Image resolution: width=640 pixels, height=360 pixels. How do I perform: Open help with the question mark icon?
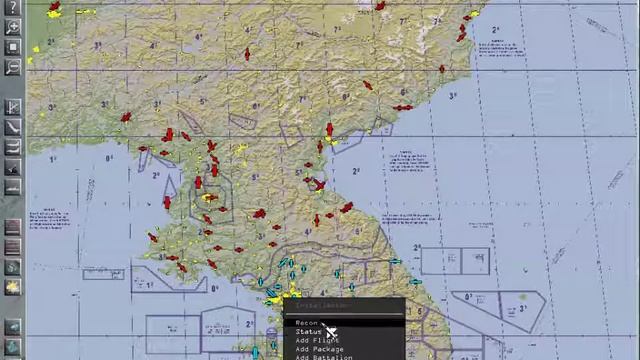point(13,7)
